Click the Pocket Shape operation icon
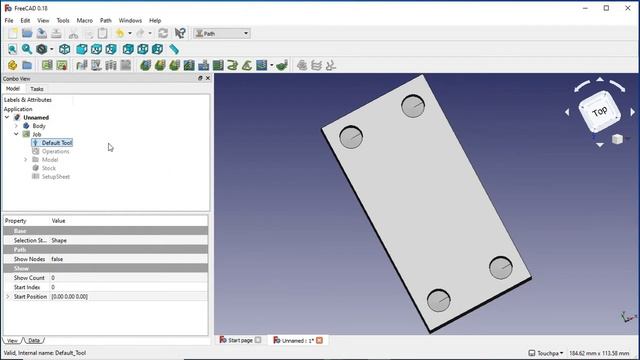The height and width of the screenshot is (360, 640). tap(189, 65)
